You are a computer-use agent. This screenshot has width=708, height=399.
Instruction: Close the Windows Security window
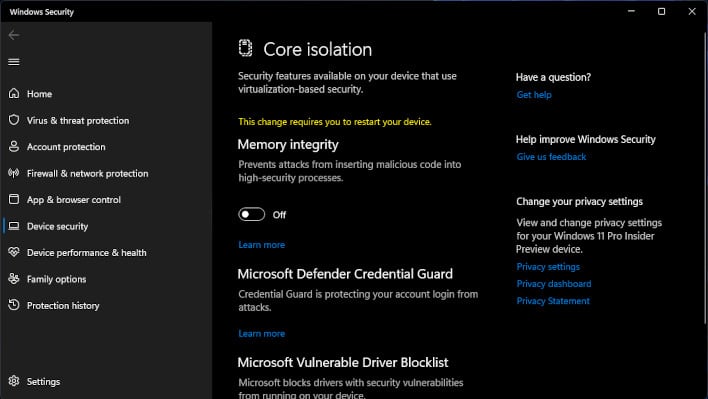pos(692,11)
